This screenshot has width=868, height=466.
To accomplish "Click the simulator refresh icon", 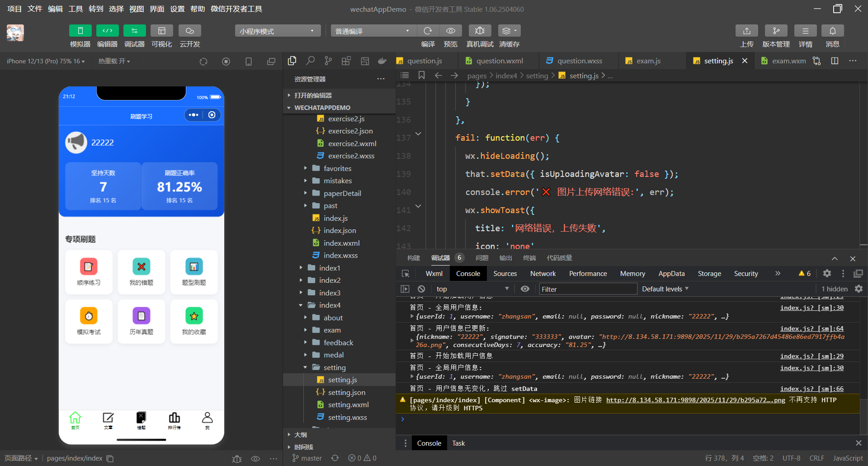I will (x=203, y=62).
